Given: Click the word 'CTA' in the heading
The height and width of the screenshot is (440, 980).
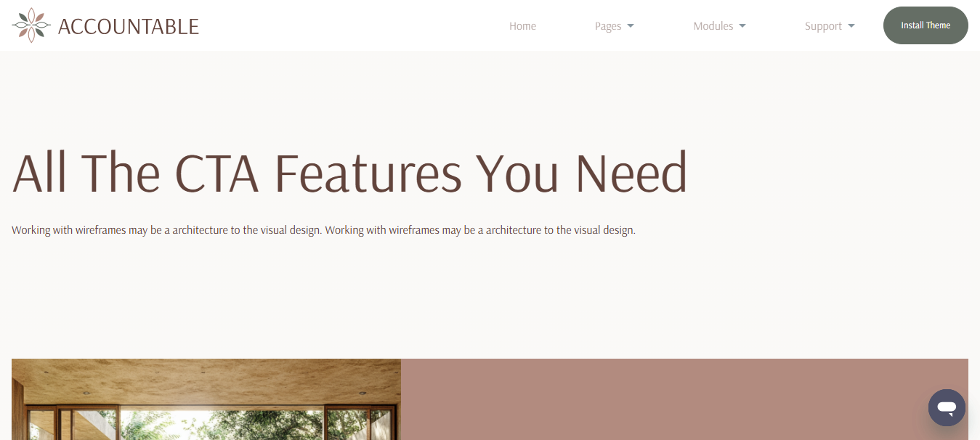Looking at the screenshot, I should click(x=216, y=173).
